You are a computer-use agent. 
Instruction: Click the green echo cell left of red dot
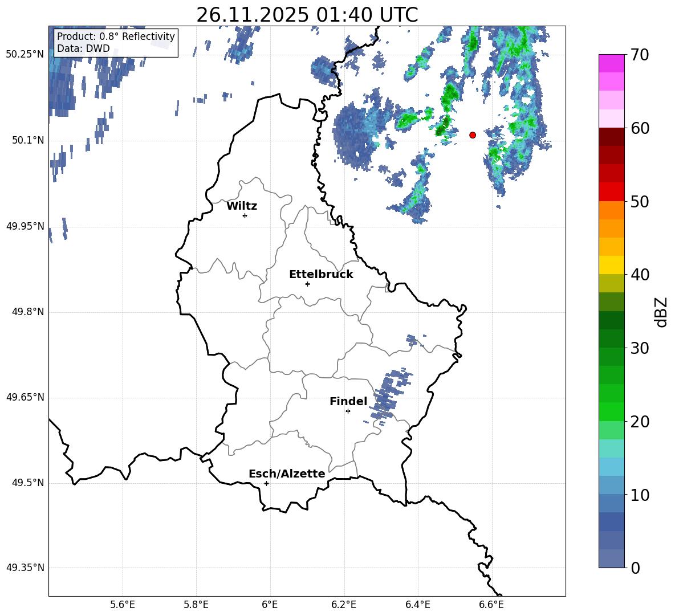click(x=442, y=127)
